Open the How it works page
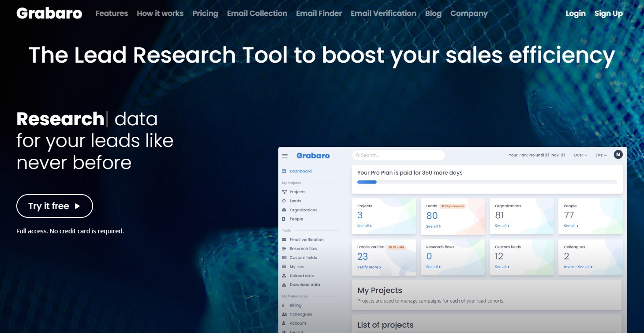 pos(160,13)
